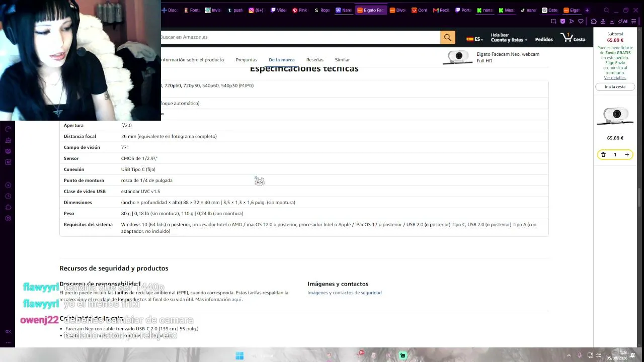Open the browser tab search magnifier
This screenshot has height=362, width=644.
[x=606, y=10]
